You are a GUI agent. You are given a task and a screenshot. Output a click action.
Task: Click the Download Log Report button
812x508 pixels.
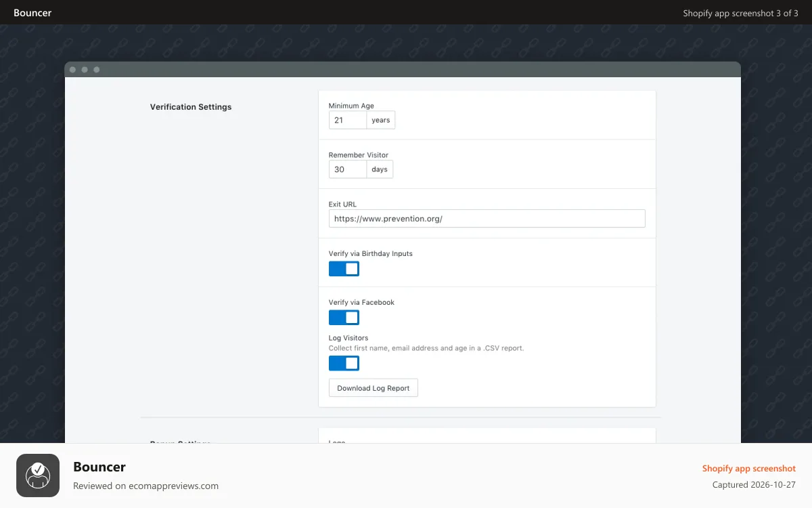[374, 388]
